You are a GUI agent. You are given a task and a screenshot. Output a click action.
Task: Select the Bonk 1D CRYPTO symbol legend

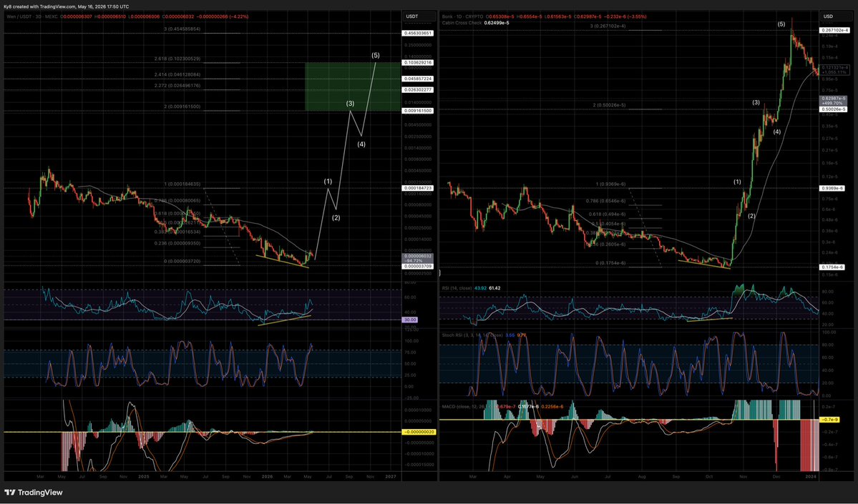[462, 16]
